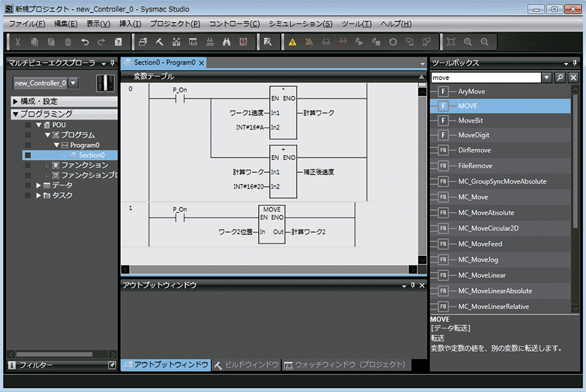Expand the タスク tree node

point(38,195)
